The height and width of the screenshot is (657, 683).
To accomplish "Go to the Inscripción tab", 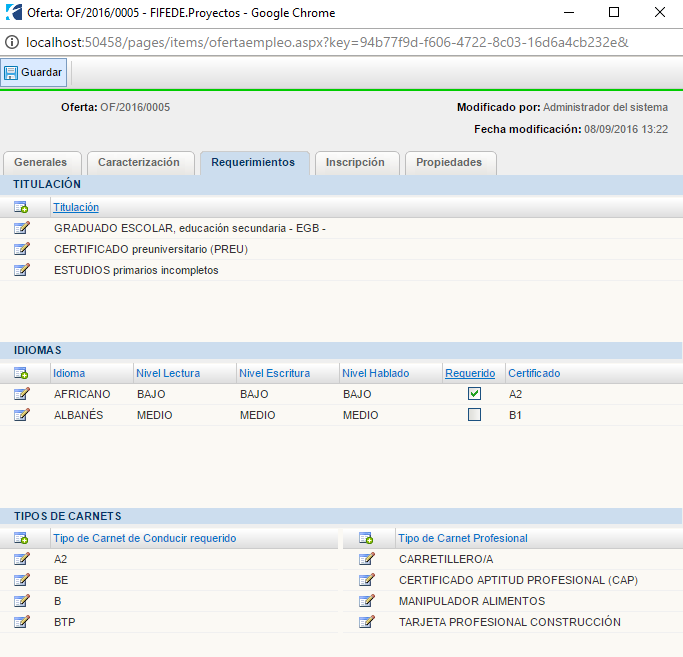I will coord(355,163).
